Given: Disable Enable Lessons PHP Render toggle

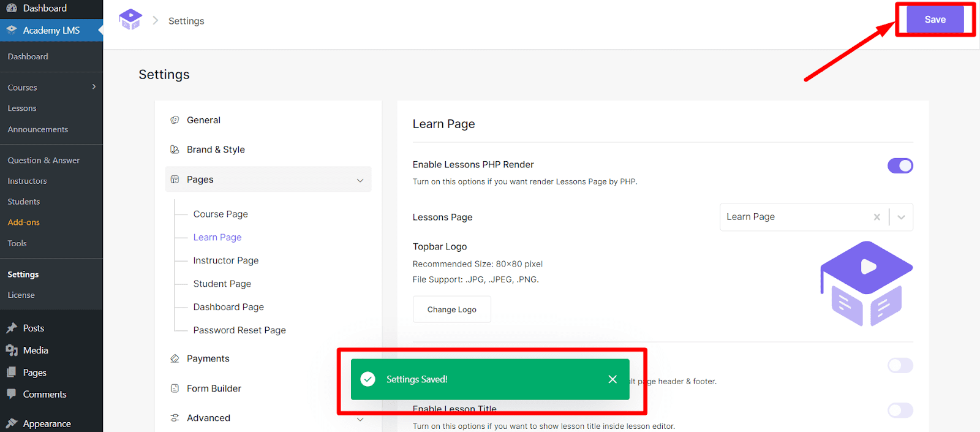Looking at the screenshot, I should point(900,165).
